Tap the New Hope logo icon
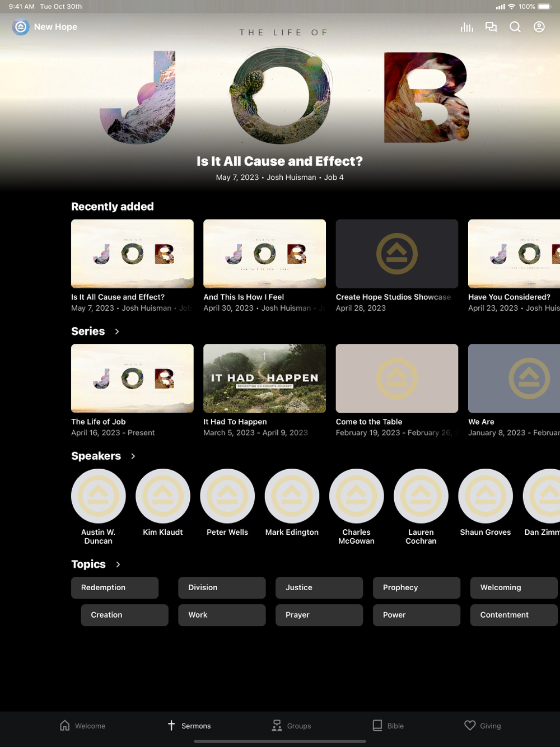560x747 pixels. pyautogui.click(x=21, y=27)
